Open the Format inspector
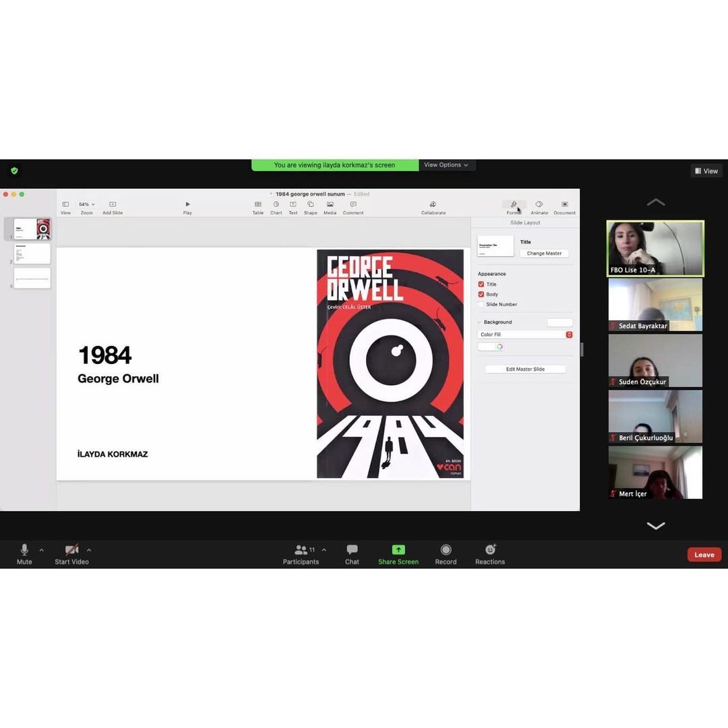Screen dimensions: 728x728 tap(514, 208)
